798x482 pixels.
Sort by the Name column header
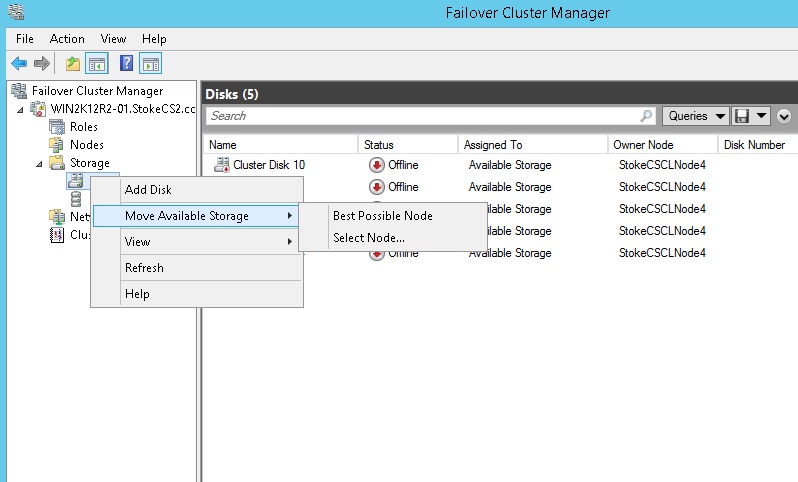point(281,145)
